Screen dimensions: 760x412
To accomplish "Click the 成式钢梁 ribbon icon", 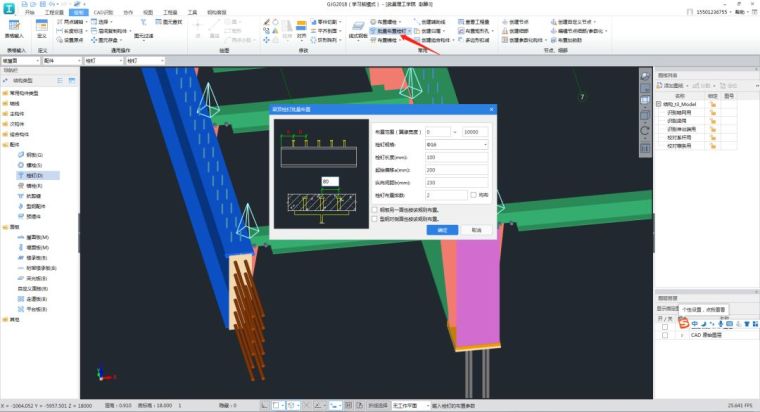I will click(x=357, y=27).
